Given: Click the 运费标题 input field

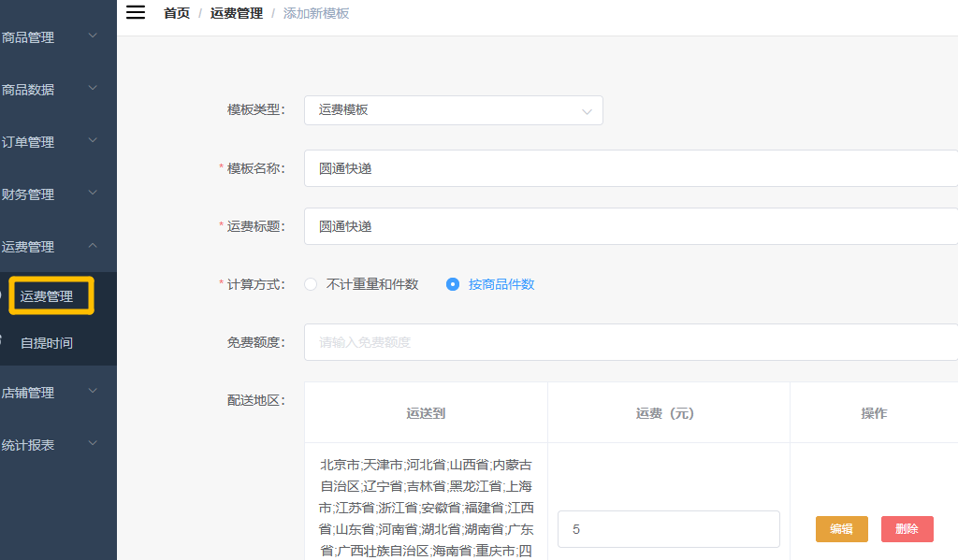Looking at the screenshot, I should click(x=629, y=226).
